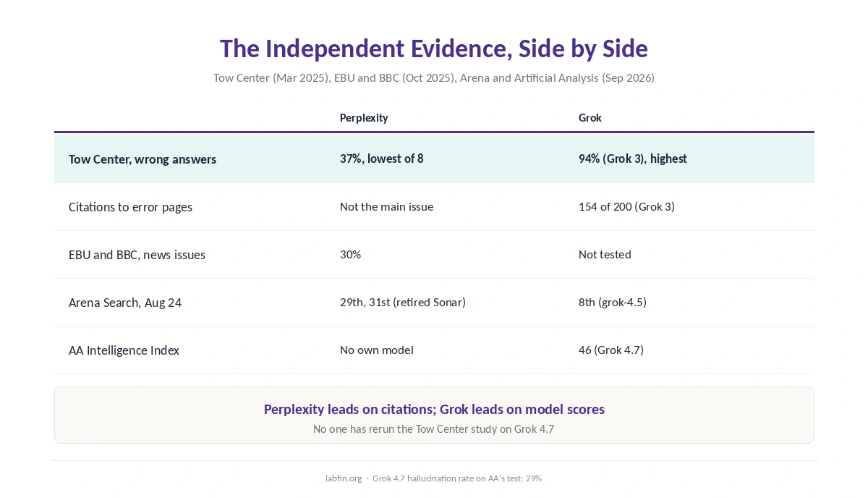This screenshot has height=498, width=868.
Task: Select the subtitle listing Tow Center and EBU sources
Action: (434, 77)
